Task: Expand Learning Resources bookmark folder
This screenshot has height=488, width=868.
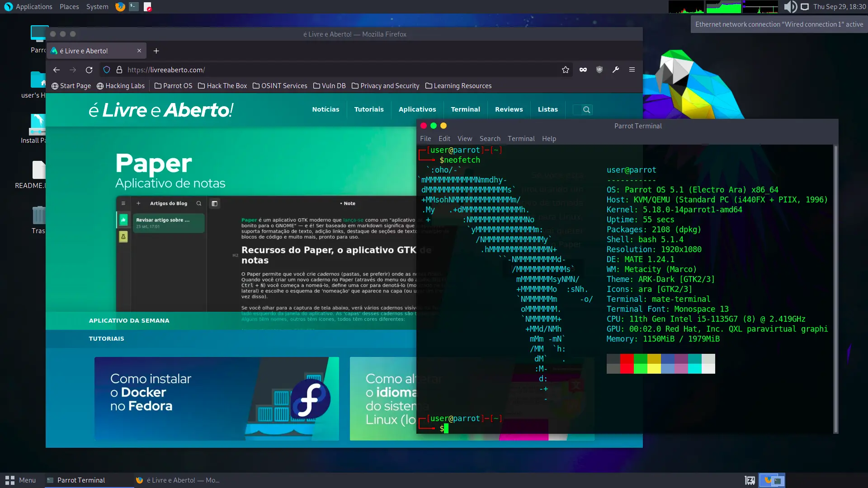Action: (458, 86)
